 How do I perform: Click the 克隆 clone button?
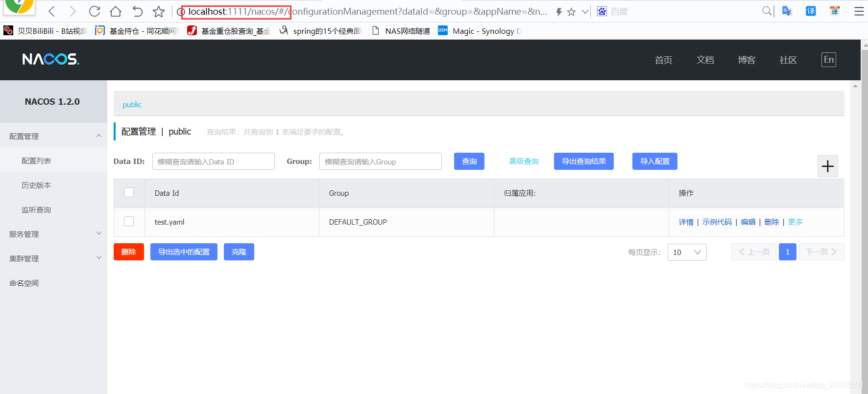pos(239,252)
